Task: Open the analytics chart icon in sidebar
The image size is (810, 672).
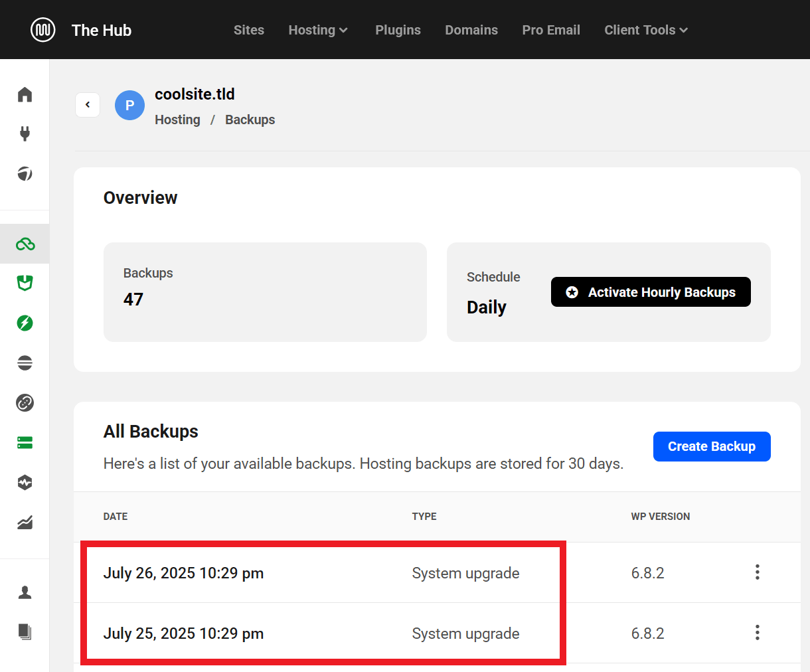Action: [25, 523]
